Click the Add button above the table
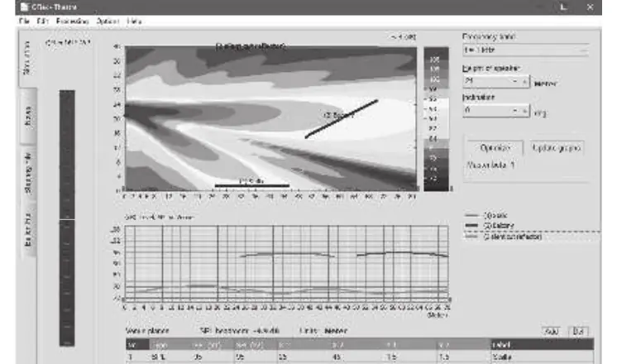This screenshot has width=617, height=364. 552,332
